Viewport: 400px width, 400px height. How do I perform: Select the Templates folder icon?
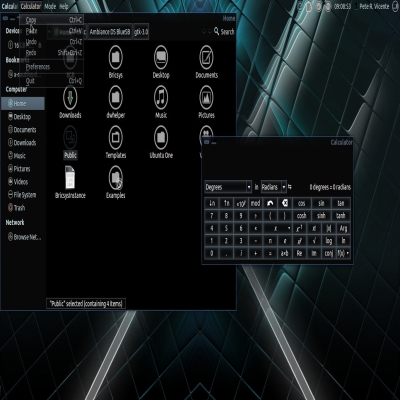tap(116, 137)
